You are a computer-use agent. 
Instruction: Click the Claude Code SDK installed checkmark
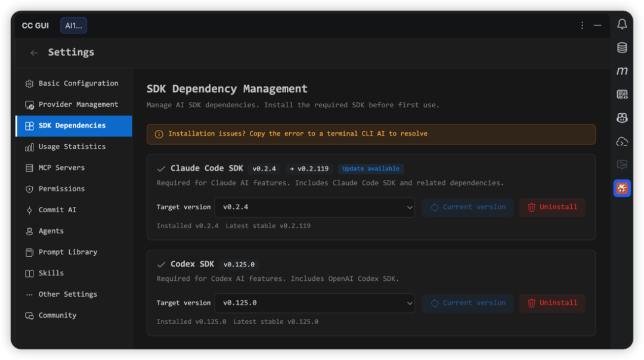point(161,169)
